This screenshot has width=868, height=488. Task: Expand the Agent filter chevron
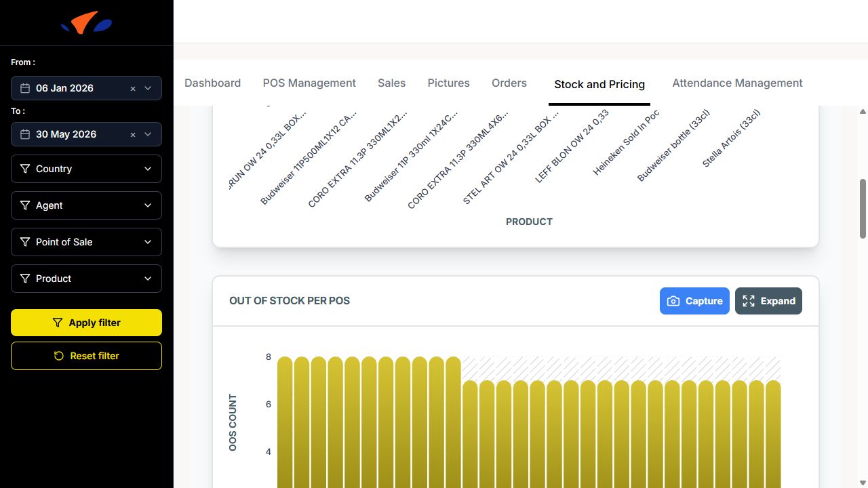(x=148, y=205)
